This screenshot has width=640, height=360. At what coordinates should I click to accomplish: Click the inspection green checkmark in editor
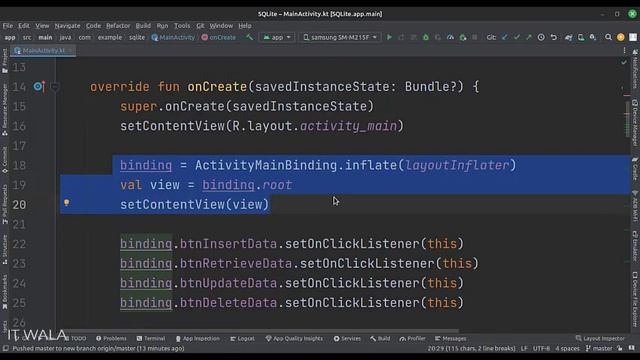tap(624, 62)
